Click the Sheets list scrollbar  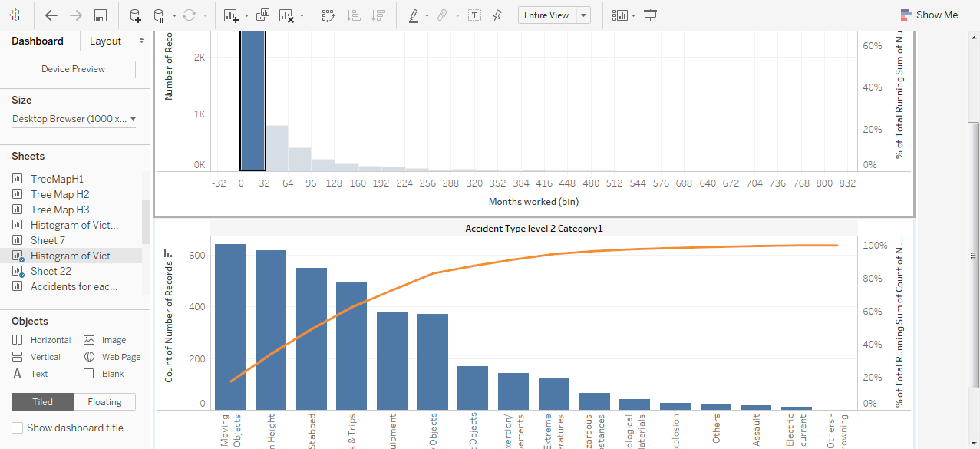pos(146,223)
